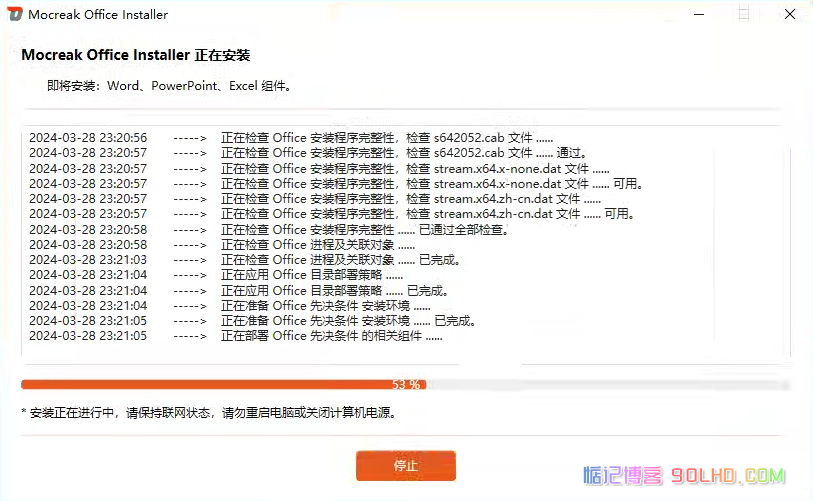
Task: Click the red 停止 stop button
Action: 405,465
